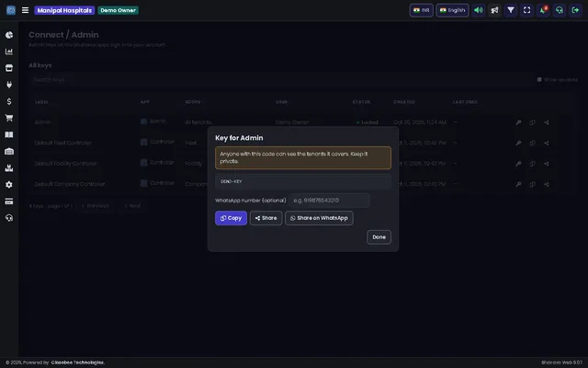
Task: Click the app logo icon in the header
Action: pyautogui.click(x=11, y=10)
